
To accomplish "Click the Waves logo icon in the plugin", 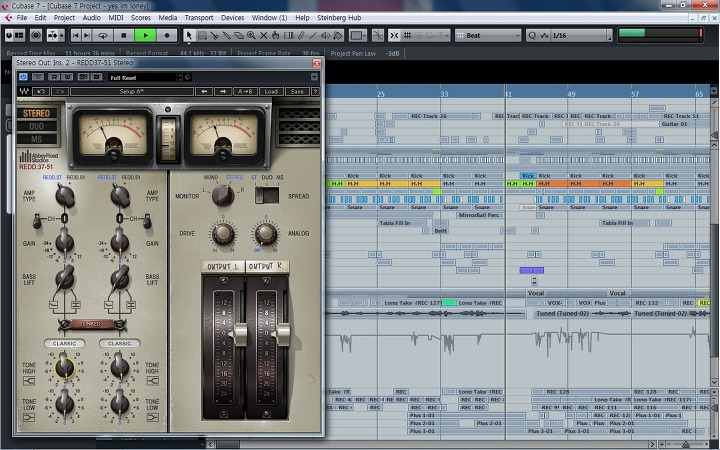I will [24, 91].
